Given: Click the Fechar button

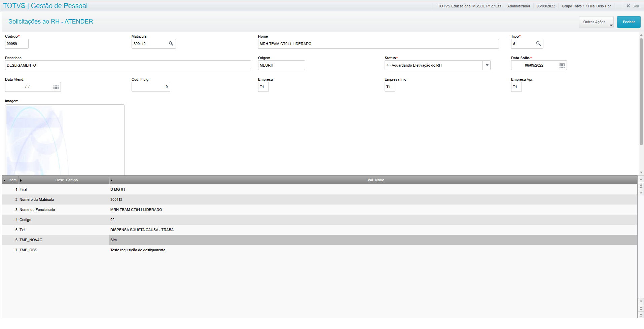Looking at the screenshot, I should click(x=629, y=22).
